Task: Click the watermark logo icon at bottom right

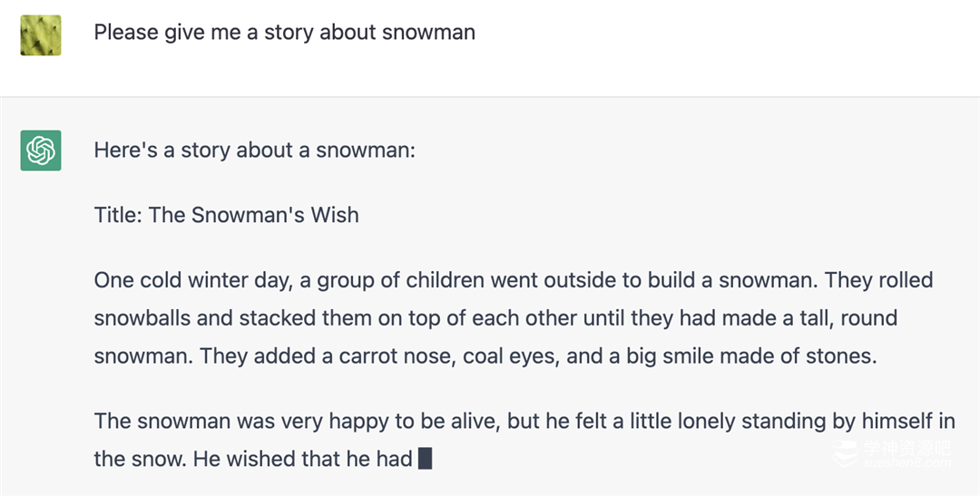Action: click(845, 453)
